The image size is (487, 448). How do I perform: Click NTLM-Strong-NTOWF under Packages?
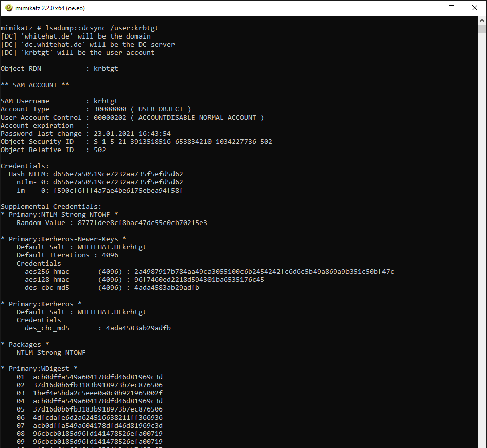[51, 352]
